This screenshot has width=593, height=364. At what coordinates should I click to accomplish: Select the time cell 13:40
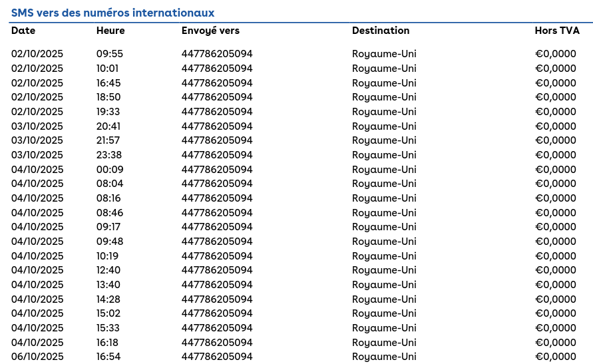pyautogui.click(x=108, y=285)
